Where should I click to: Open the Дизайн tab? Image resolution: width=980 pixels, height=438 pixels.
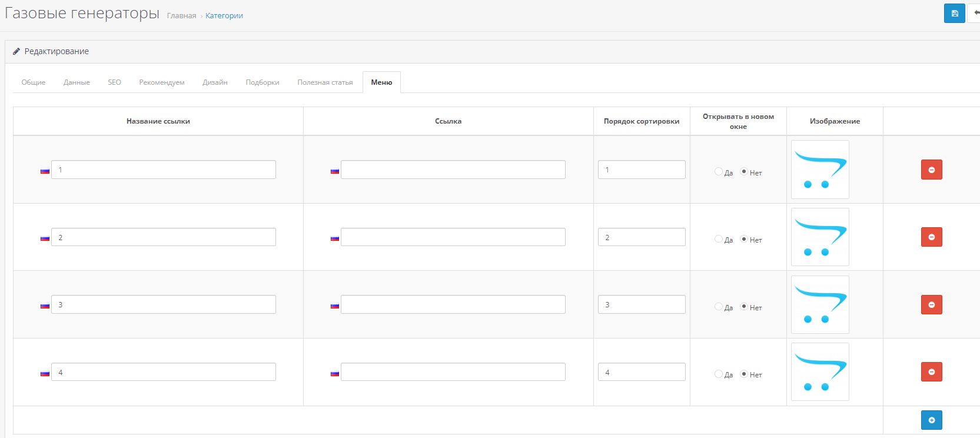click(215, 82)
